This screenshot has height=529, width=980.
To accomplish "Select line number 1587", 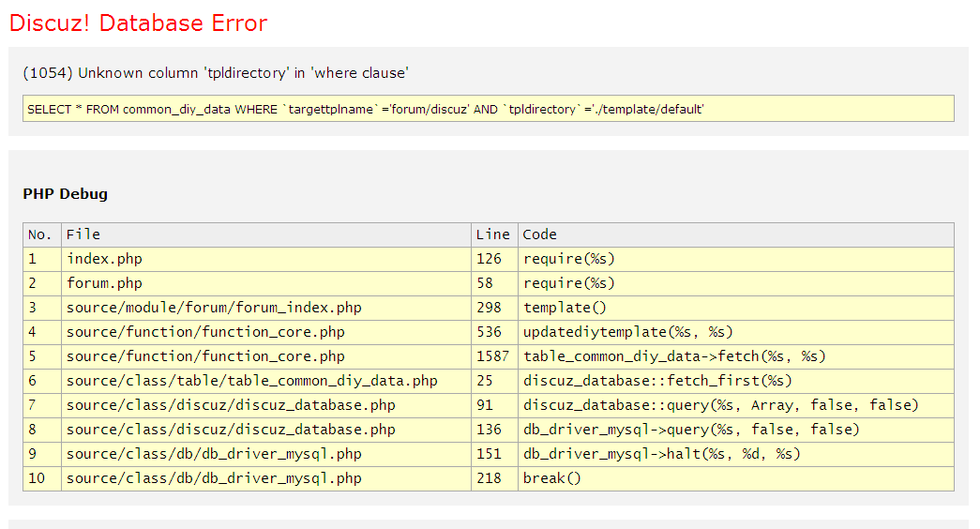I will click(494, 356).
